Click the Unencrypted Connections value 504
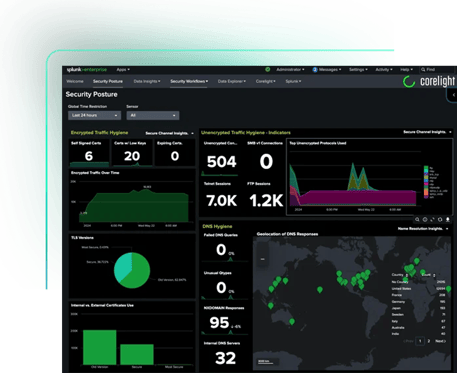457x373 pixels. click(x=221, y=162)
